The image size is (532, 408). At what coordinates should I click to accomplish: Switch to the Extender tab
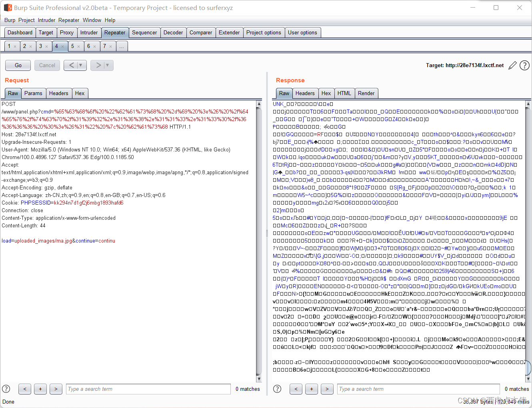tap(229, 33)
